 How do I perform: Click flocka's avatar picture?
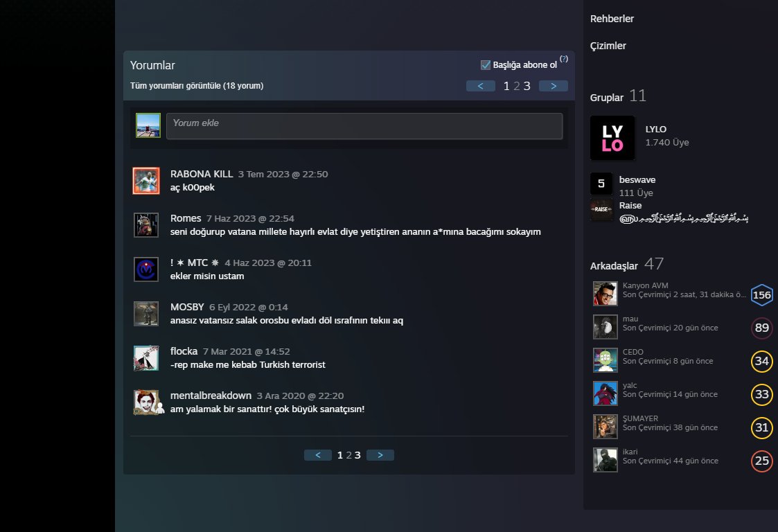coord(146,358)
